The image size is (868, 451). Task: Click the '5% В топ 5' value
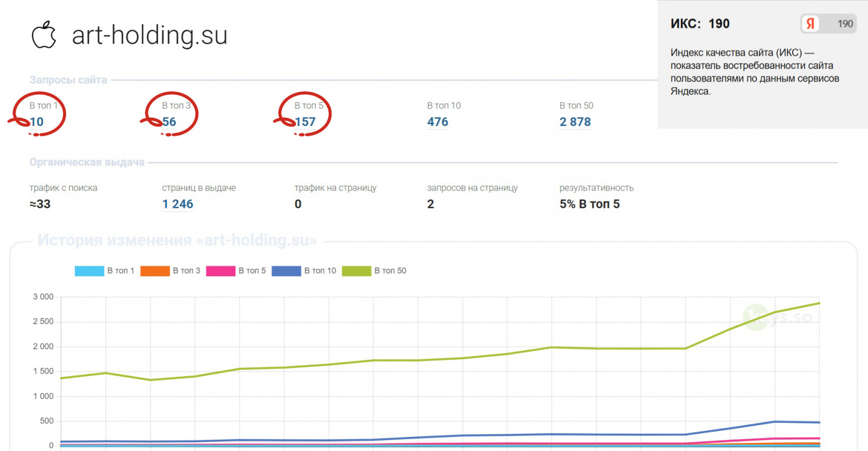590,204
